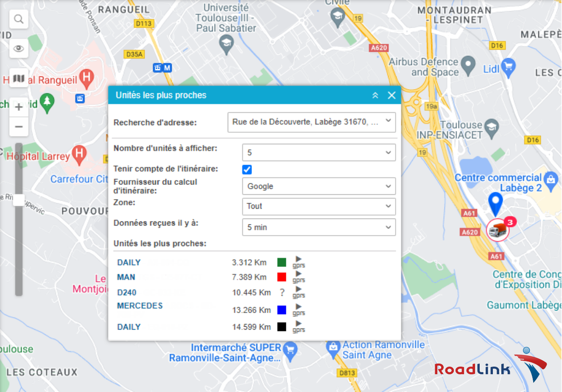
Task: Select the DAILY unit at 14.599 Km
Action: tap(129, 327)
